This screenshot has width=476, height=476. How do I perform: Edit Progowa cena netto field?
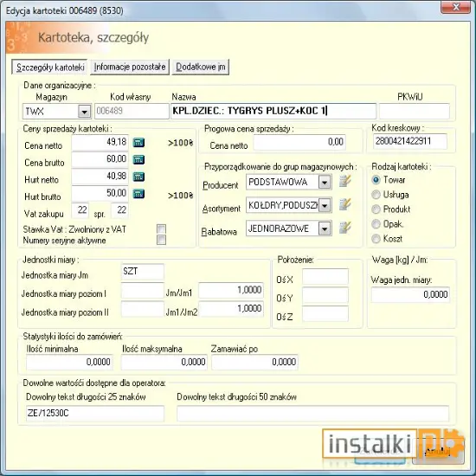pos(299,143)
